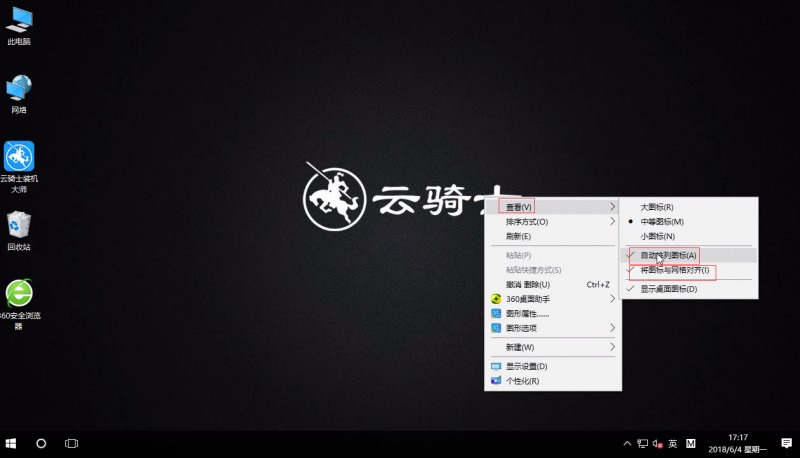
Task: Click the icon beside 个性化(R)
Action: pos(495,380)
